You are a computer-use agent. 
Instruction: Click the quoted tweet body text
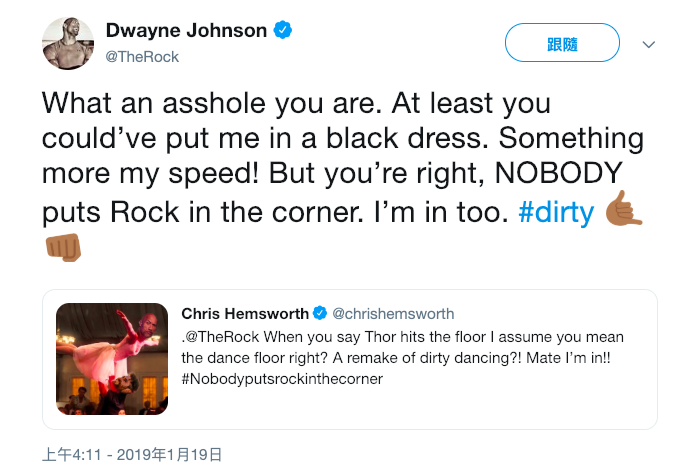point(403,358)
